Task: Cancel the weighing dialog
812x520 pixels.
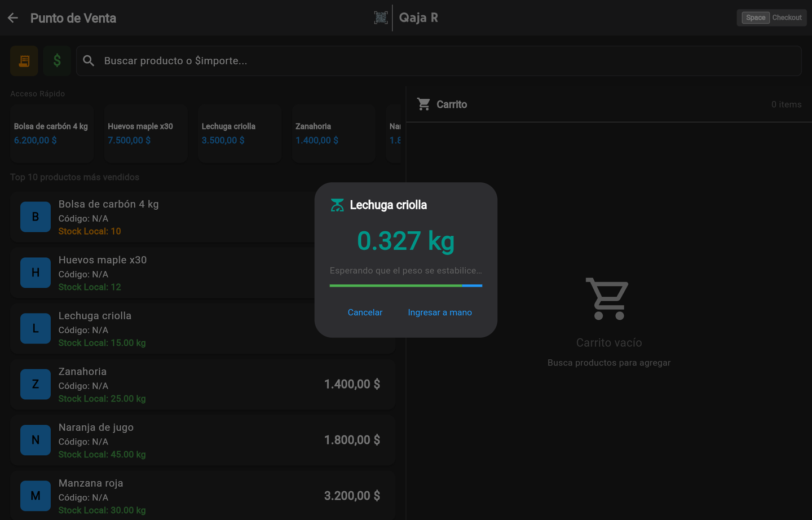Action: click(x=365, y=312)
